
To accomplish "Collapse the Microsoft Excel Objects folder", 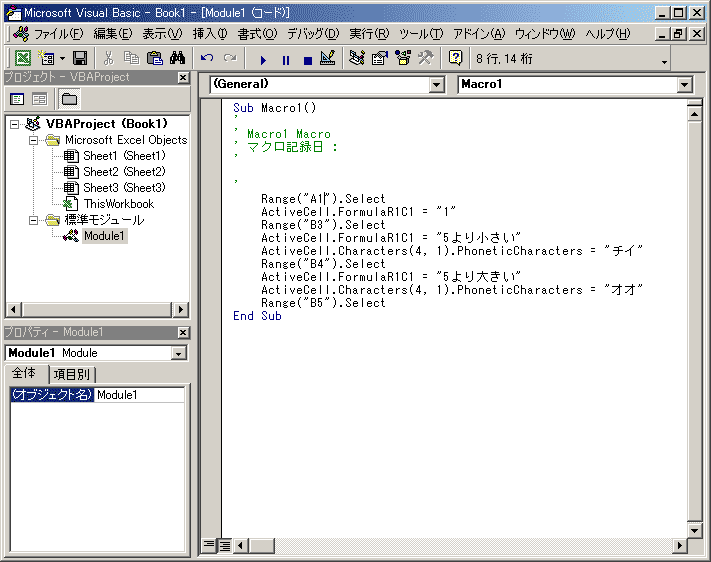I will tap(33, 141).
